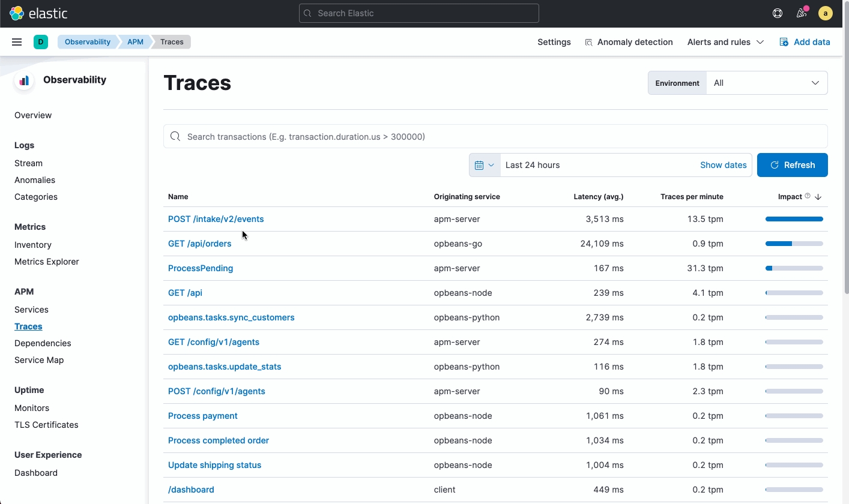Open Anomalies in the sidebar

tap(35, 180)
